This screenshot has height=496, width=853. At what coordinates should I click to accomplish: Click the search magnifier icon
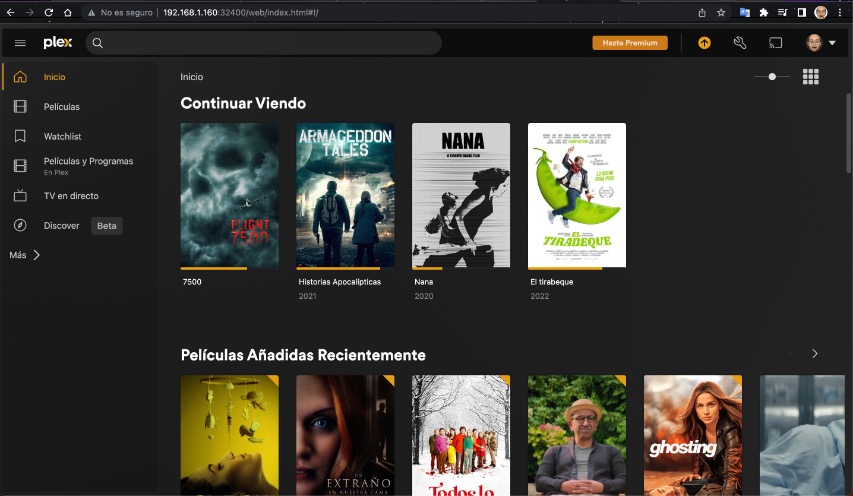coord(97,43)
